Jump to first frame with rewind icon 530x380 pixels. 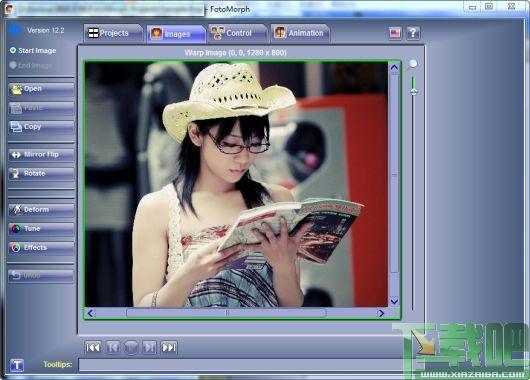[93, 347]
